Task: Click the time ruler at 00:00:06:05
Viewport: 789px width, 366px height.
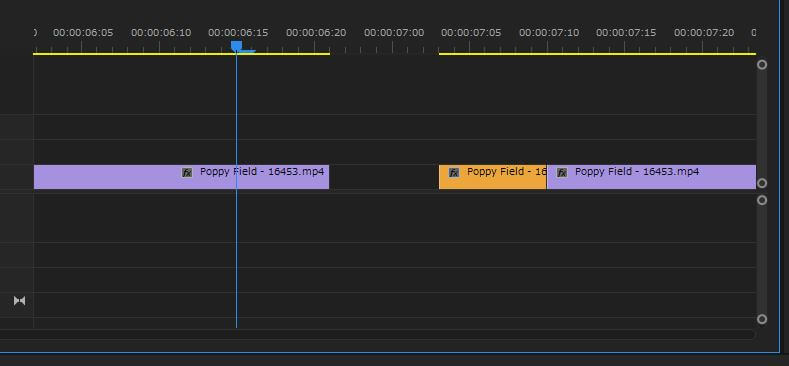Action: 83,33
